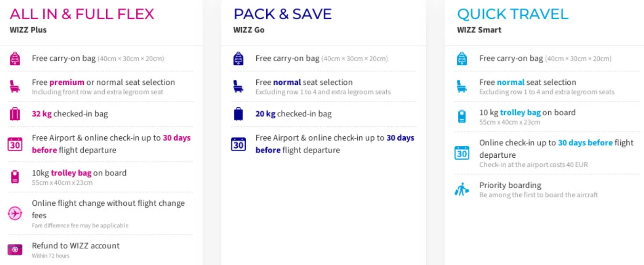Click the pink trolley bag icon
Screen dimensions: 644x265
click(x=15, y=177)
